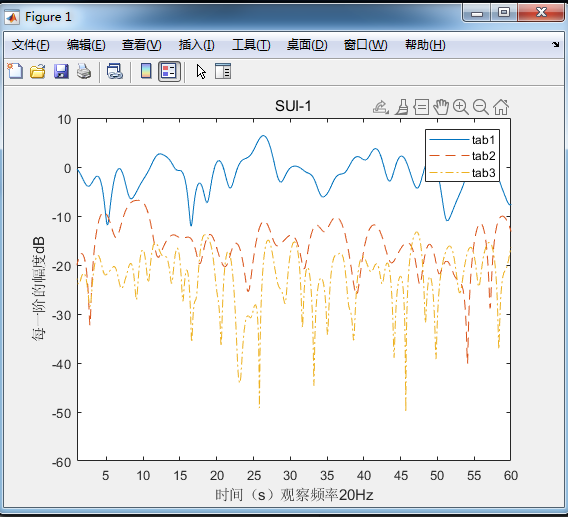
Task: Select the axes Zoom Out magnifier
Action: coord(481,107)
